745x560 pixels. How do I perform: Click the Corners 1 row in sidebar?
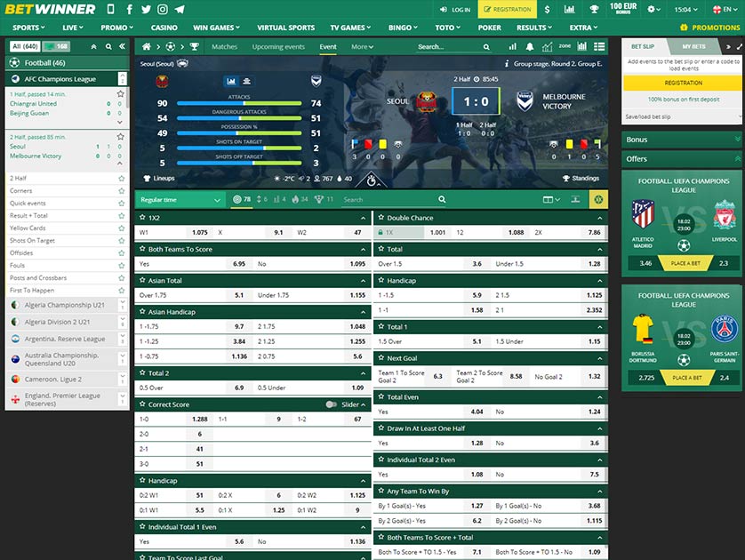[67, 191]
